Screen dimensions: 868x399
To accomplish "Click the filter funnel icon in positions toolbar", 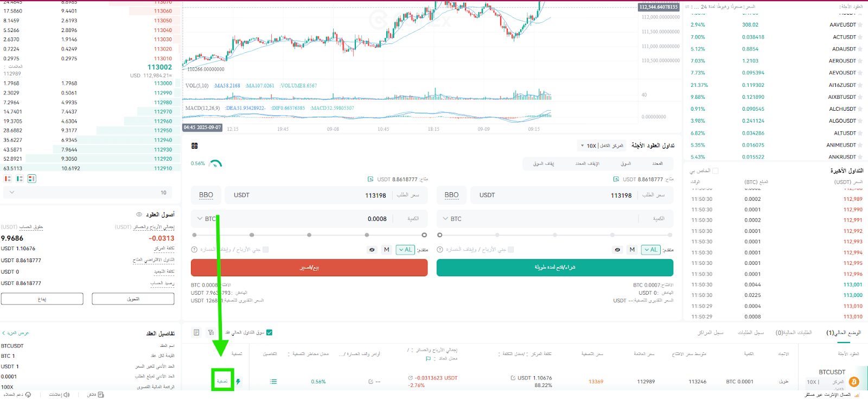I will click(211, 332).
